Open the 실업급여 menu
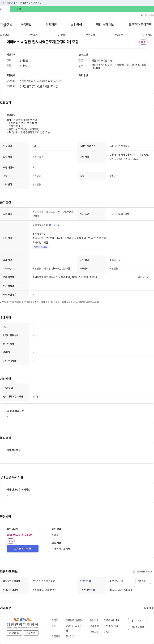 click(x=76, y=24)
